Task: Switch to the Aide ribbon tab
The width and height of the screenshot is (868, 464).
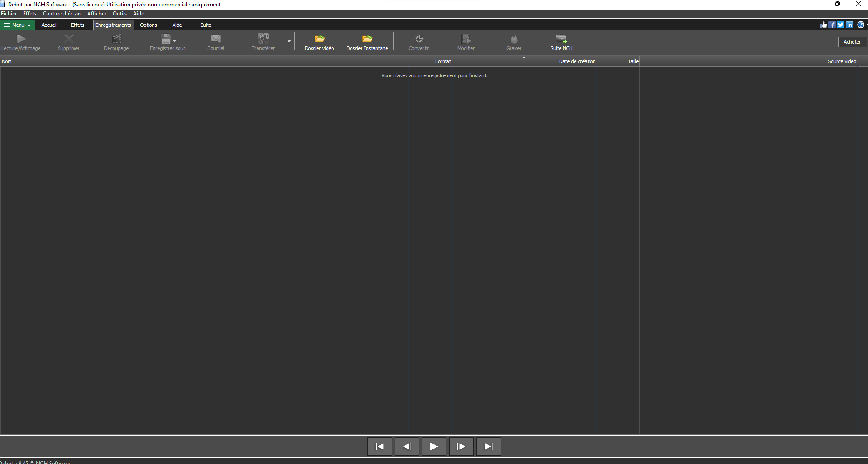Action: [x=177, y=25]
